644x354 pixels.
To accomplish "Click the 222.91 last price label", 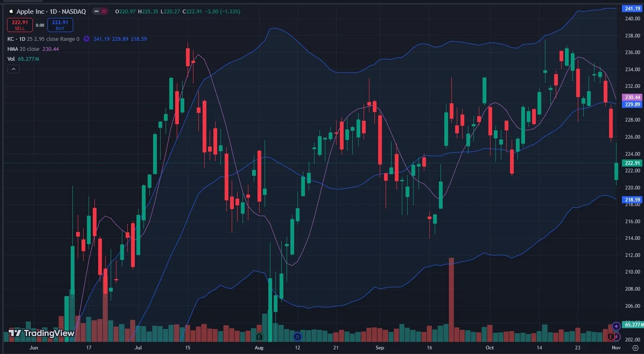I will pyautogui.click(x=632, y=163).
